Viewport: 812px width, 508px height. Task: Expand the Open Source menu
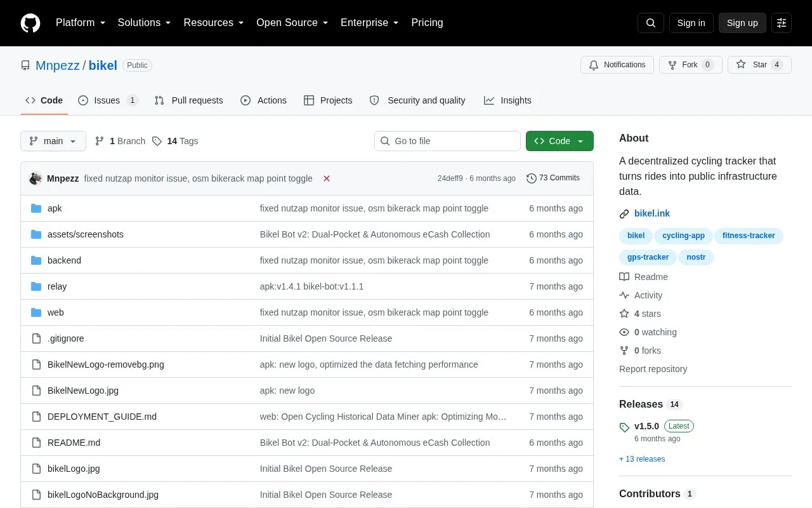(292, 23)
